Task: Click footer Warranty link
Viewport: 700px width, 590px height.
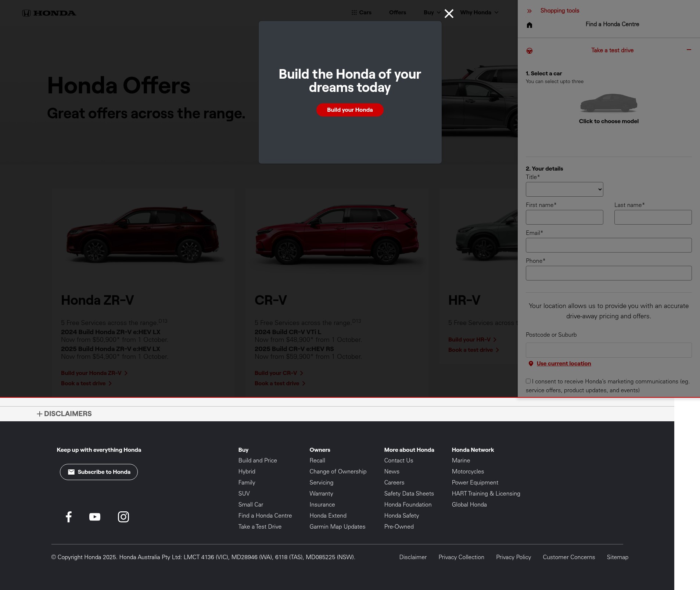Action: [321, 494]
